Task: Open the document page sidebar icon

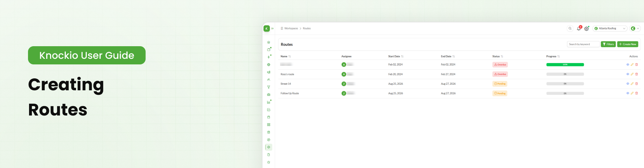Action: [x=268, y=155]
